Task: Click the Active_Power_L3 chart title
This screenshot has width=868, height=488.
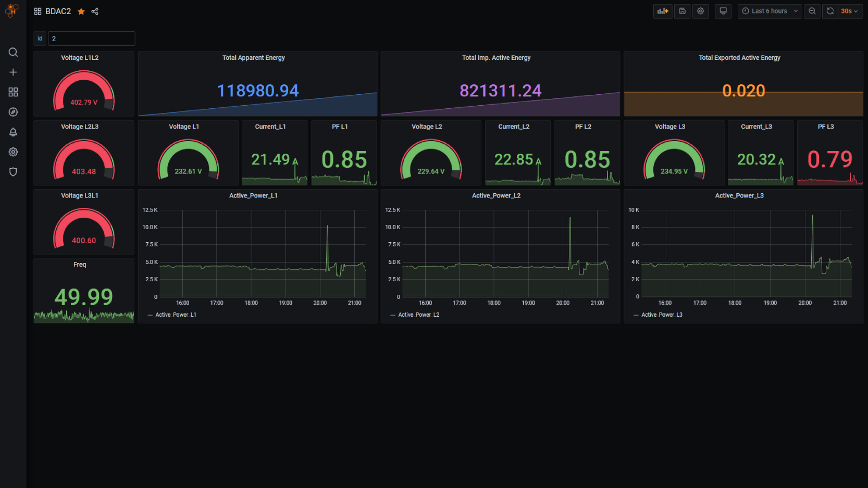Action: [739, 196]
